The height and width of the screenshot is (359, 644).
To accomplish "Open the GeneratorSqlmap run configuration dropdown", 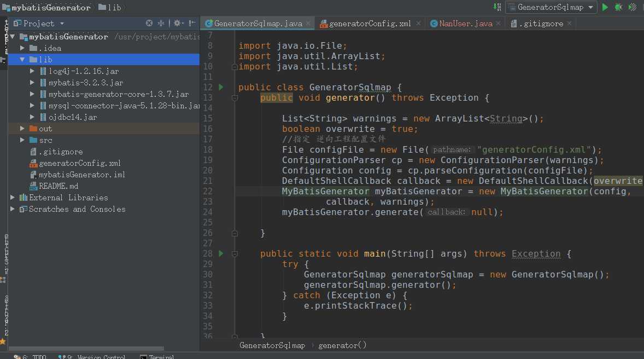I will point(552,7).
